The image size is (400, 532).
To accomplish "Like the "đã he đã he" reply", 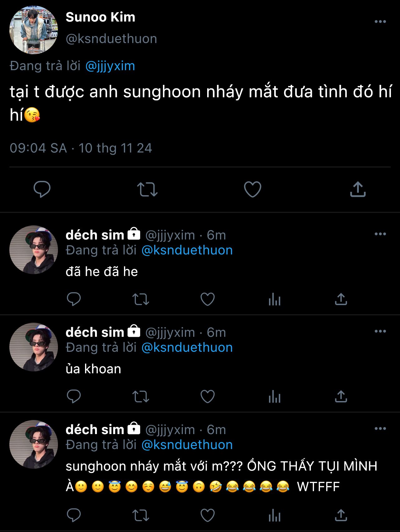I will tap(207, 299).
